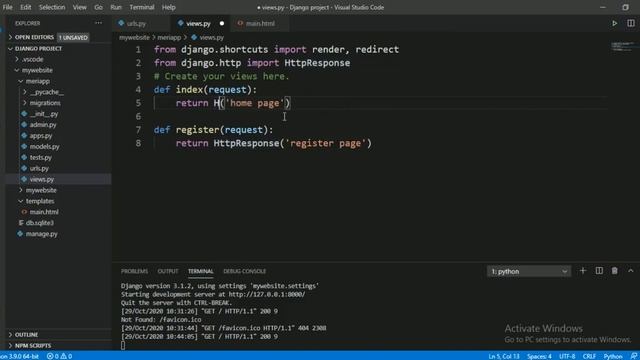Switch to the views.py editor tab
The height and width of the screenshot is (360, 640).
point(198,24)
